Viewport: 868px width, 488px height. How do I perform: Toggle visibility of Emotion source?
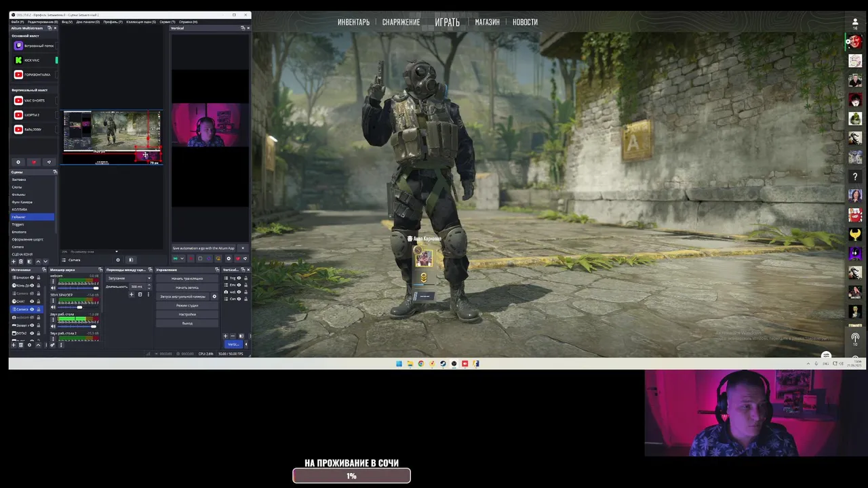[x=32, y=278]
